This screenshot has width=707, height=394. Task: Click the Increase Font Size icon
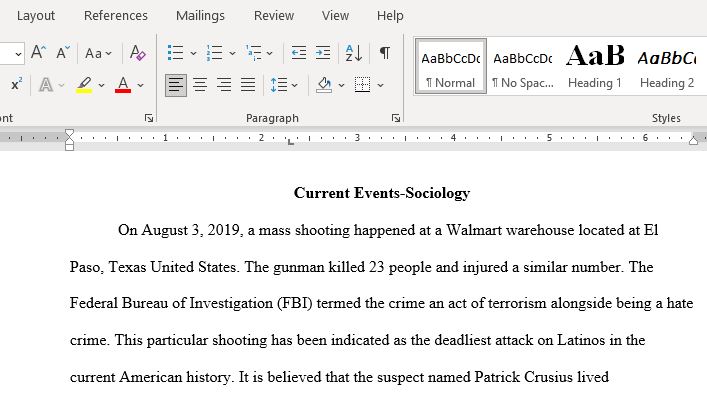coord(38,53)
